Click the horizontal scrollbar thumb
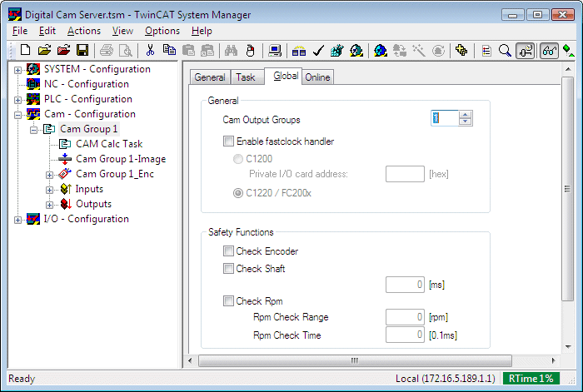The width and height of the screenshot is (583, 392). coord(355,360)
